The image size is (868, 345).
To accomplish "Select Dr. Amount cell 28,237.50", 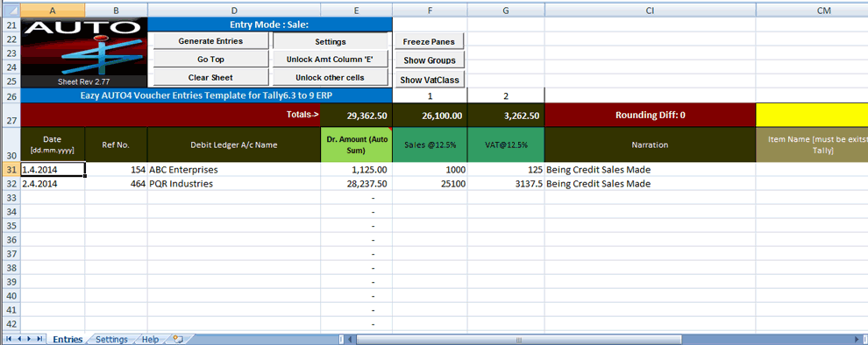I will pyautogui.click(x=356, y=184).
